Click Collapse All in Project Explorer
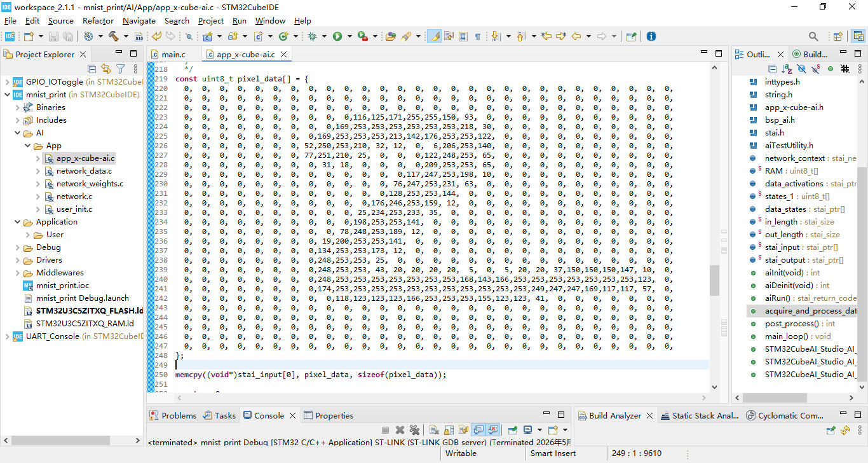868x463 pixels. point(92,69)
